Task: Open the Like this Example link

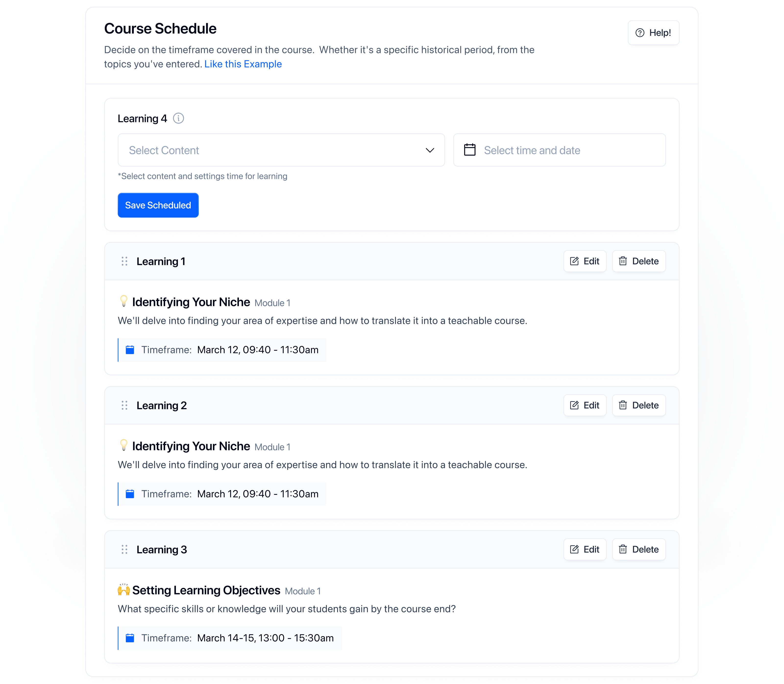Action: click(x=243, y=64)
